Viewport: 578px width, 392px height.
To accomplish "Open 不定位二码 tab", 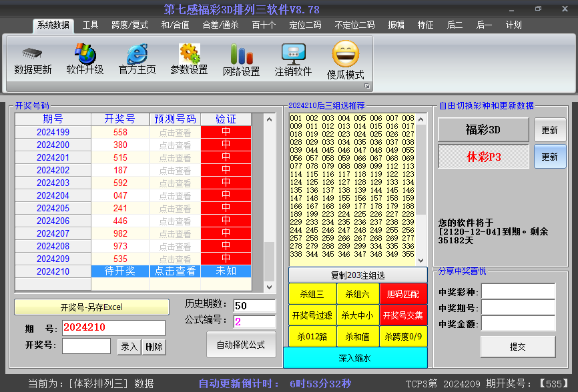I will coord(354,25).
